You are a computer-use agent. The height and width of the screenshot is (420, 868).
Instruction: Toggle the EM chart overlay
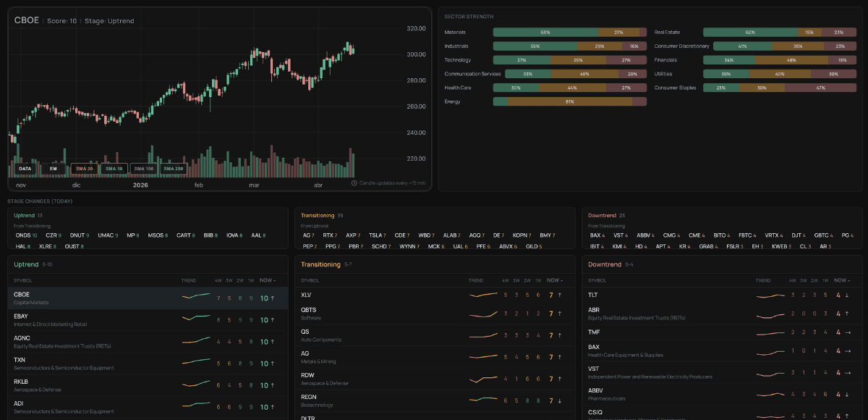53,169
